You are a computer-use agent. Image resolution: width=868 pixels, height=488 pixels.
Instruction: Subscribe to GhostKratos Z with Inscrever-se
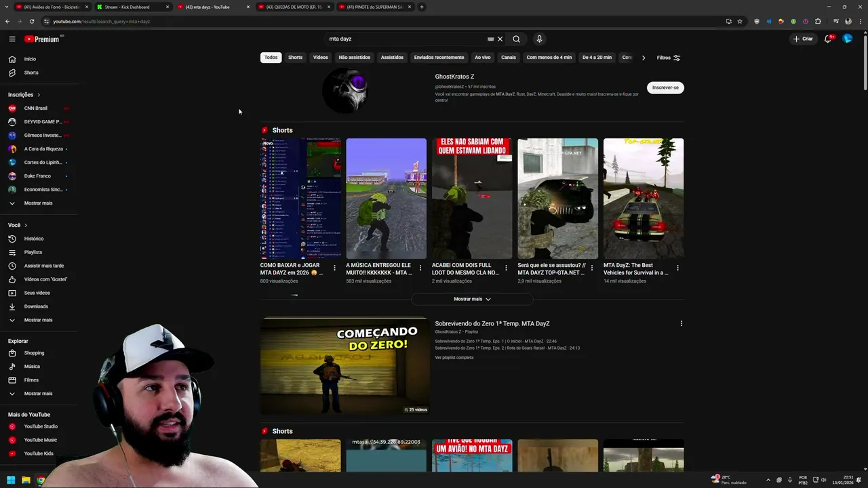click(x=665, y=87)
